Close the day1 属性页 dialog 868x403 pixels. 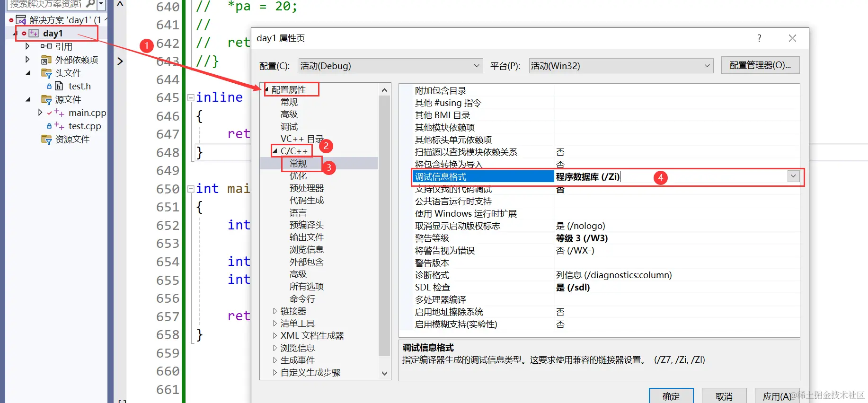click(792, 38)
